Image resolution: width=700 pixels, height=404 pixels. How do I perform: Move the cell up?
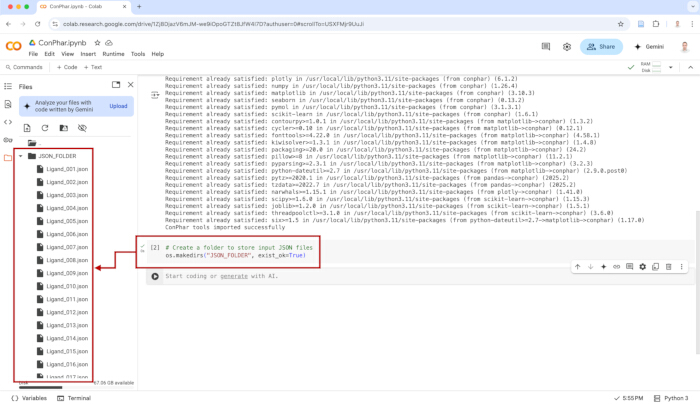point(578,267)
